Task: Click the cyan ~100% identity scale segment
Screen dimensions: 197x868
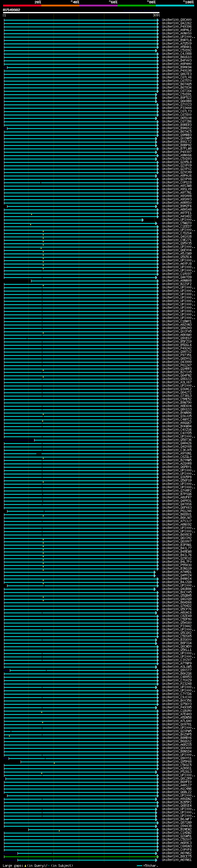Action: tap(175, 6)
